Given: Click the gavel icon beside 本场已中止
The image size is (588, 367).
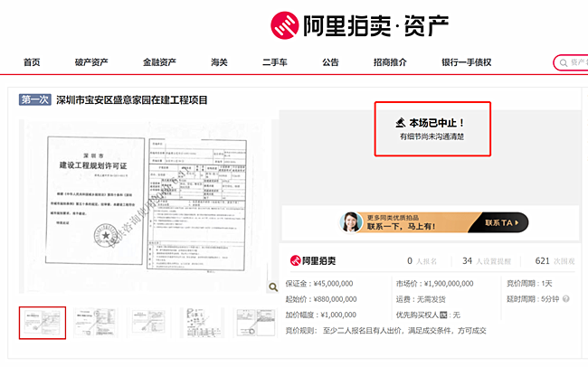Looking at the screenshot, I should 401,123.
